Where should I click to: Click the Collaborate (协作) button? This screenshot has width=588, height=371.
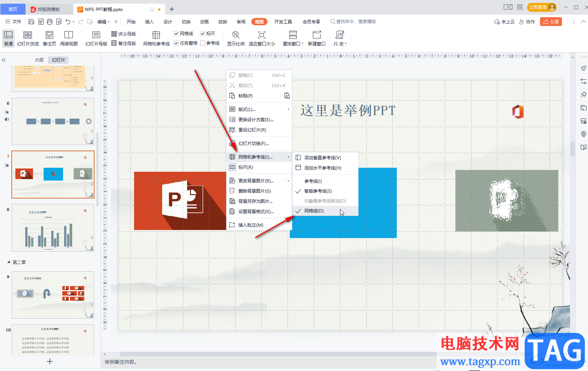coord(527,22)
